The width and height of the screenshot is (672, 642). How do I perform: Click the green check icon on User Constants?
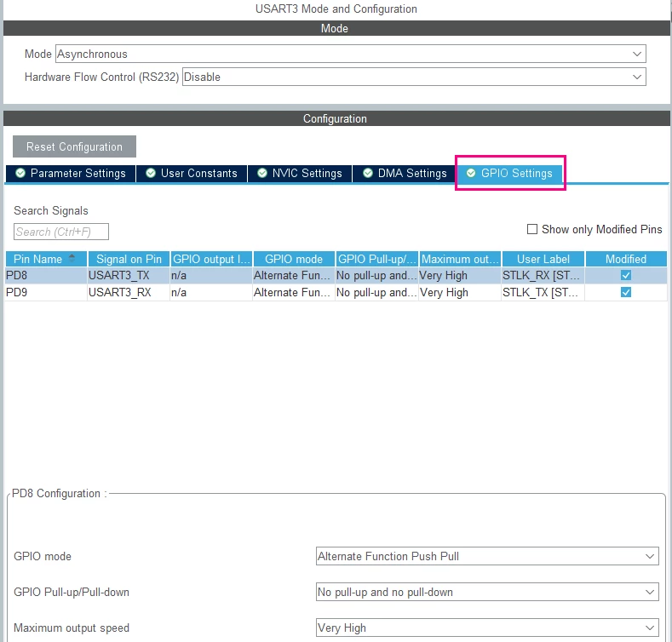(151, 173)
